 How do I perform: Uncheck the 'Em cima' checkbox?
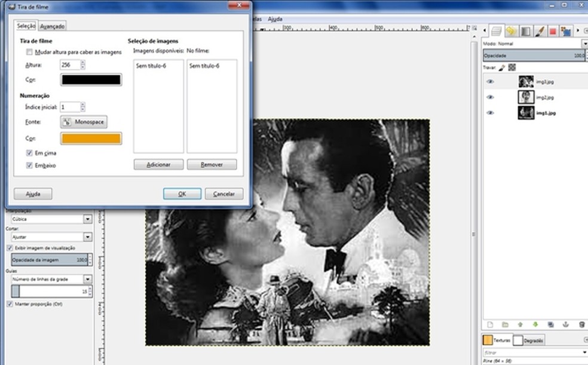(x=30, y=153)
